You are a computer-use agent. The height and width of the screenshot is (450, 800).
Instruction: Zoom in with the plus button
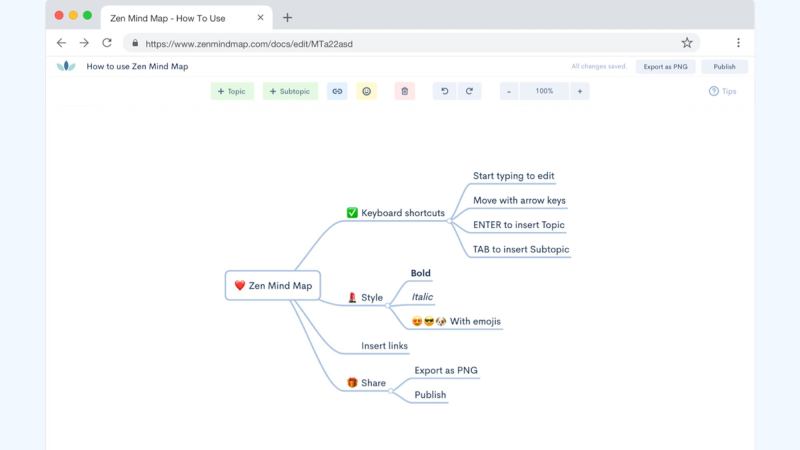click(x=579, y=91)
